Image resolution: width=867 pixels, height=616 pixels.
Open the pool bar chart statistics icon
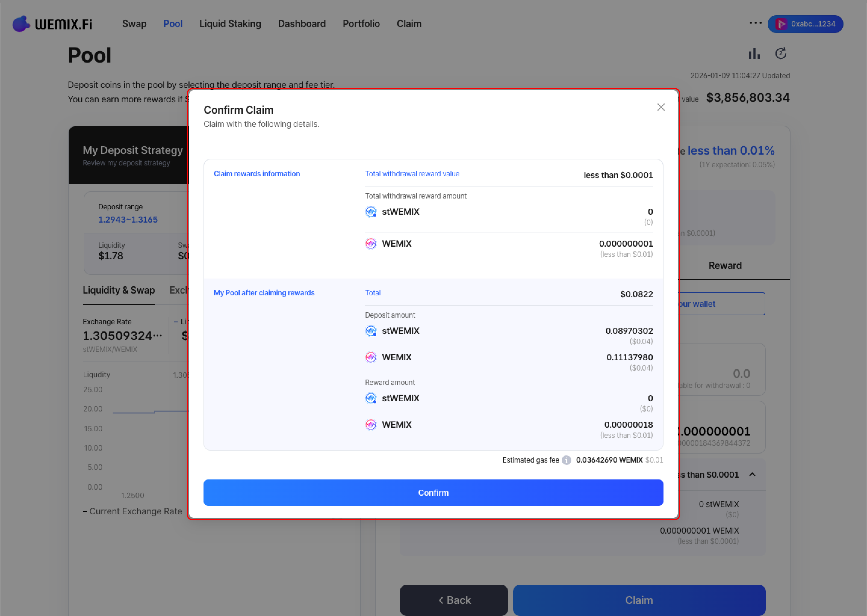(754, 54)
